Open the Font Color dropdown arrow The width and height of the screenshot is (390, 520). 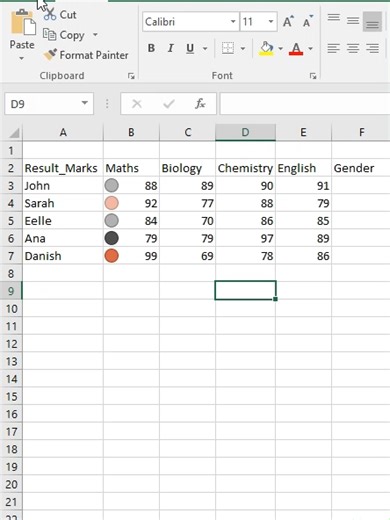coord(310,49)
